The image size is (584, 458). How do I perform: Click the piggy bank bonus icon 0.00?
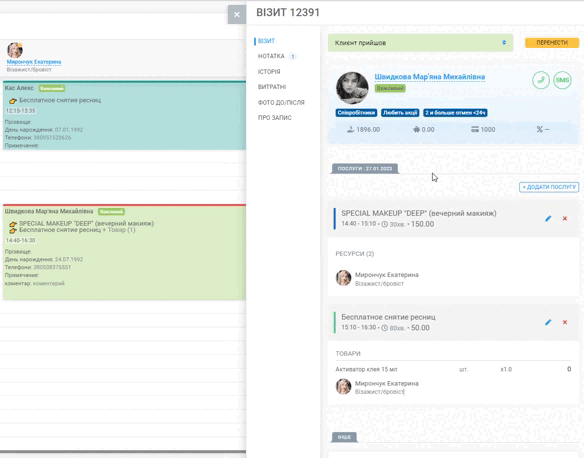[x=416, y=129]
